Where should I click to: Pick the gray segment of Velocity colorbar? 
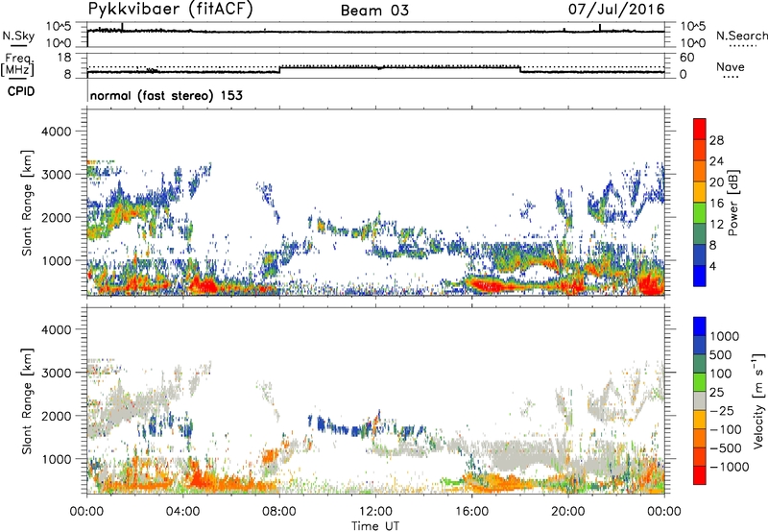(700, 401)
